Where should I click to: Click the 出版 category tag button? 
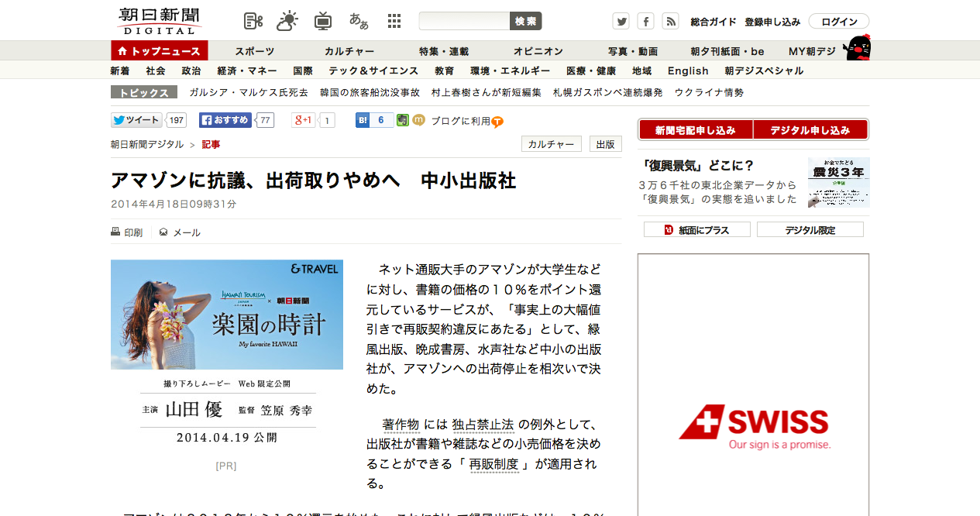605,144
